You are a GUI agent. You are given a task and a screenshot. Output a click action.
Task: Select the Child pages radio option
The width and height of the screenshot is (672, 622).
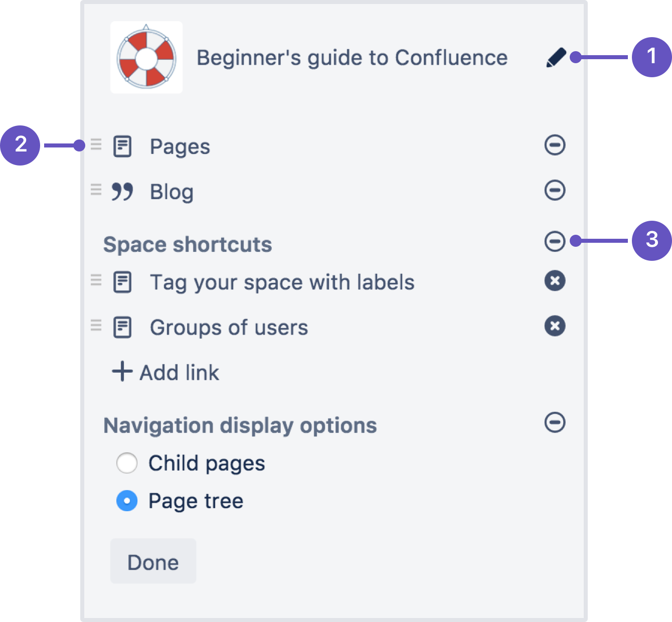(x=127, y=463)
